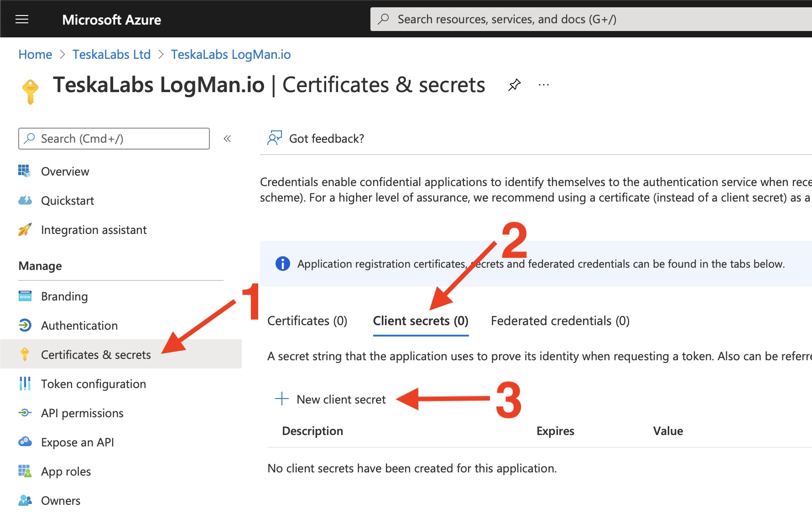This screenshot has width=812, height=518.
Task: Click the Integration assistant rocket icon
Action: [x=25, y=229]
